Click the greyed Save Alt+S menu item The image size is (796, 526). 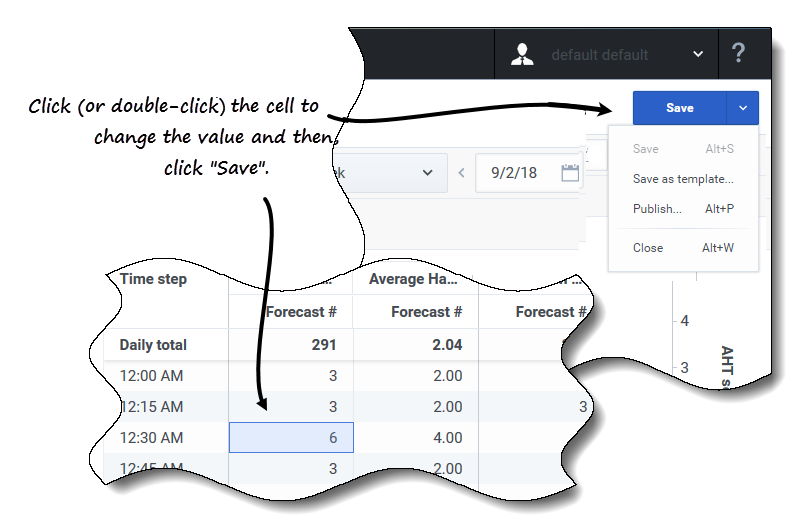(x=683, y=149)
